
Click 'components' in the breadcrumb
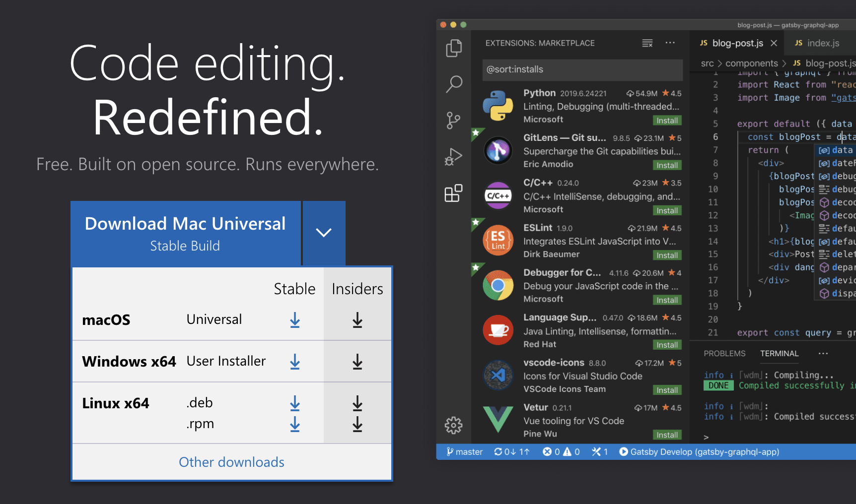click(x=752, y=63)
